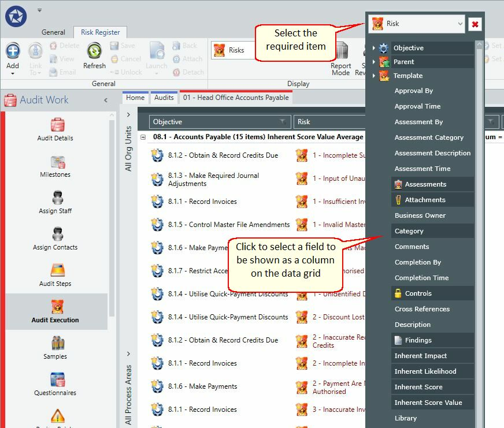Select the Inherent Likelihood field

pos(433,371)
